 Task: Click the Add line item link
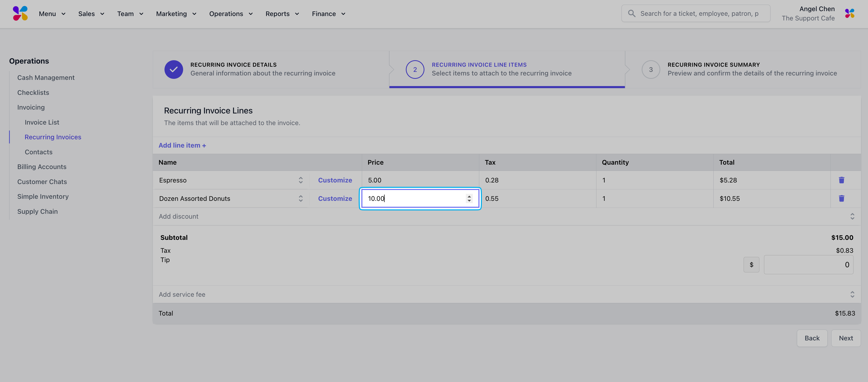click(182, 145)
